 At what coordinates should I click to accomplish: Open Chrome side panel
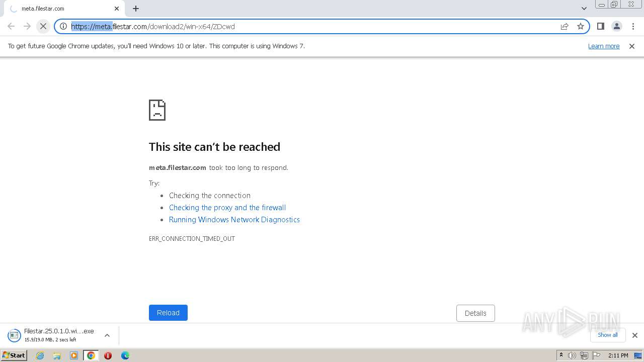tap(600, 26)
